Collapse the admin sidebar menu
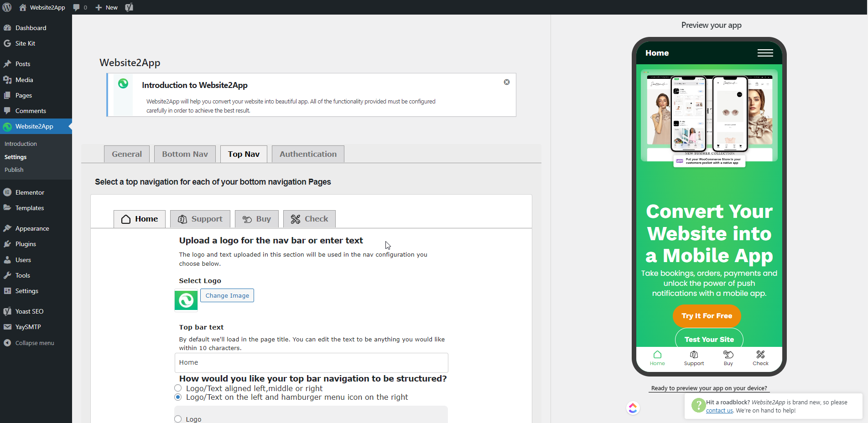Image resolution: width=868 pixels, height=423 pixels. pos(36,343)
